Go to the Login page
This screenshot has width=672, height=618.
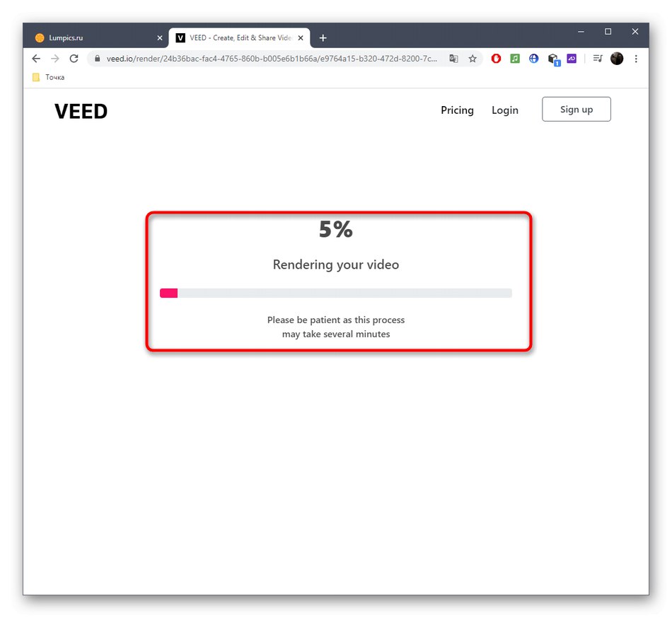(505, 110)
